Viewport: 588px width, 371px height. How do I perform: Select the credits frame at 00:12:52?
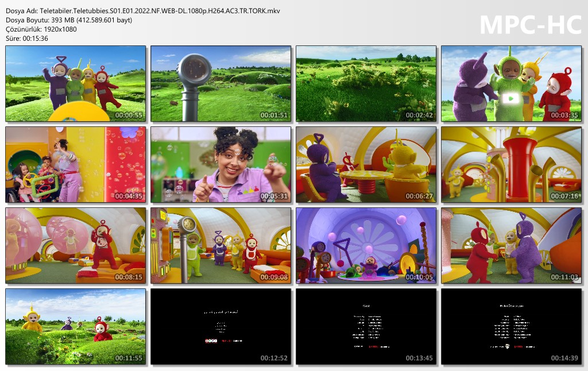point(221,327)
